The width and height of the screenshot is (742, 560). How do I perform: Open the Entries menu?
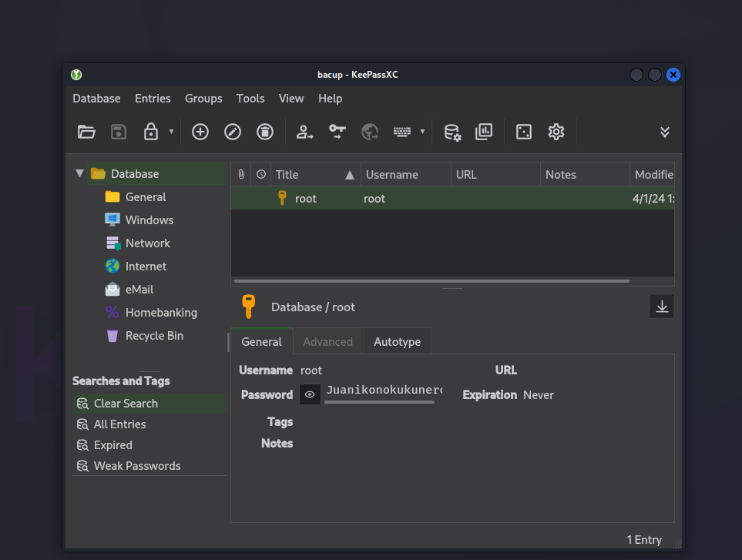[153, 99]
